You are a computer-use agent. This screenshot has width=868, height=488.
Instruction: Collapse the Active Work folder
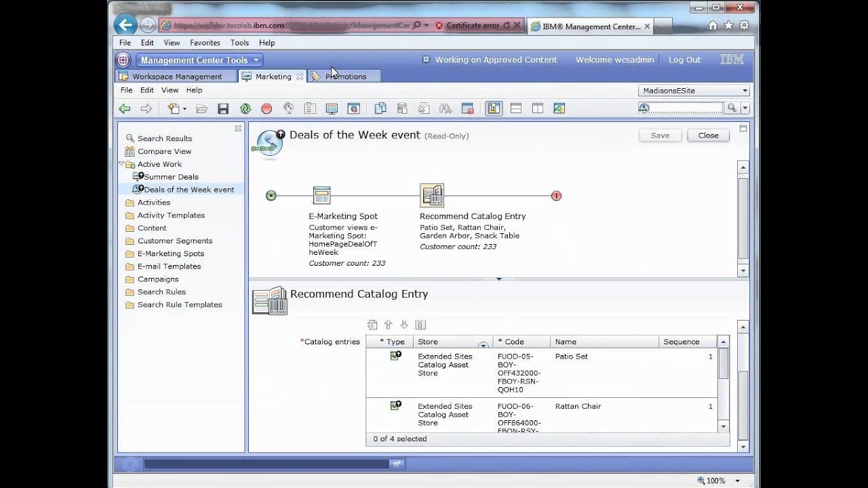point(121,164)
